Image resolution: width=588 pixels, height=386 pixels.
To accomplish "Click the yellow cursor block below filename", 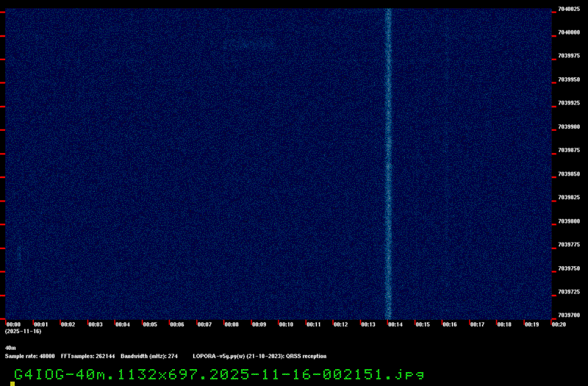I will click(12, 384).
